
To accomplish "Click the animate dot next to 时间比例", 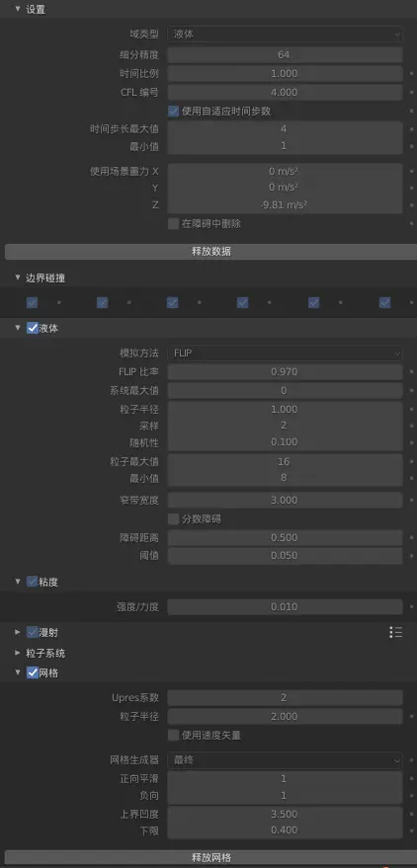I will point(411,74).
